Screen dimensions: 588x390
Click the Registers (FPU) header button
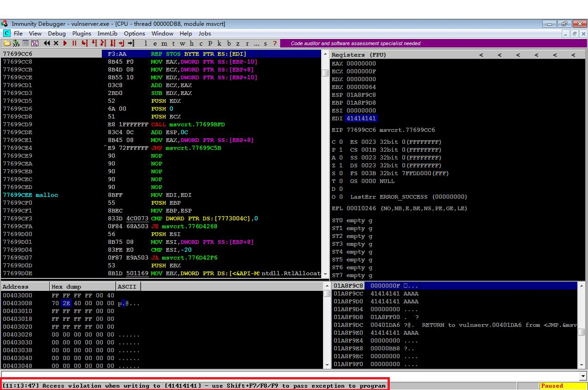click(359, 55)
